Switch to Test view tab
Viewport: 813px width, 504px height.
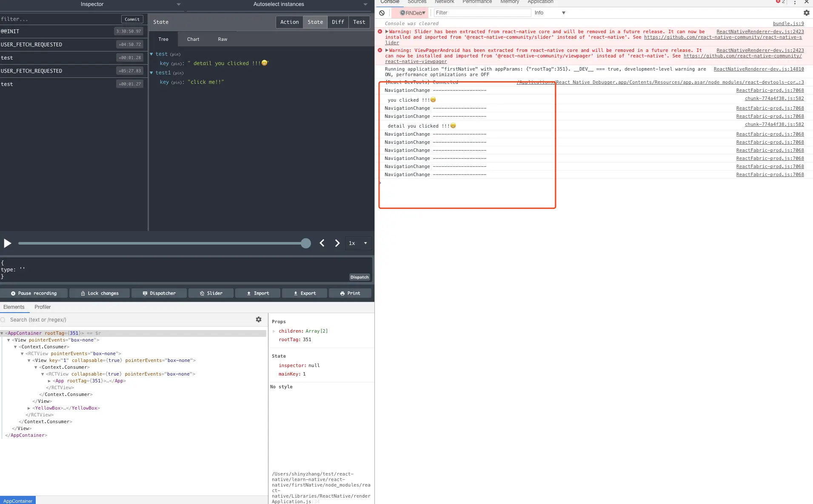(359, 22)
